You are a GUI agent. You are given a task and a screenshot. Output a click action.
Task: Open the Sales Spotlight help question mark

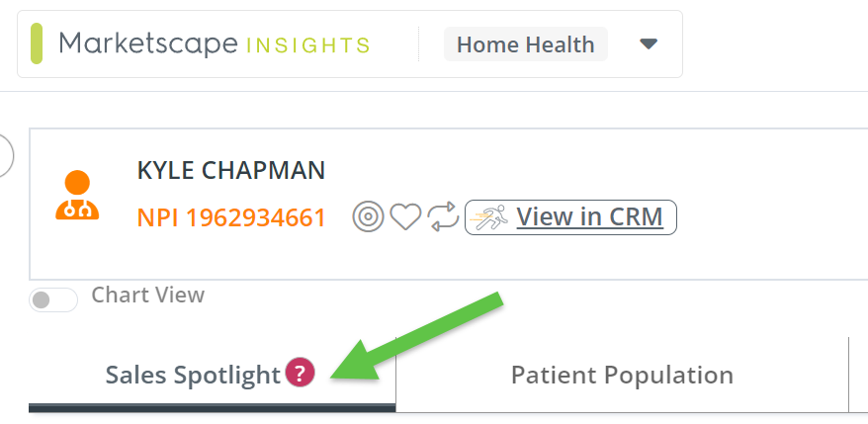(300, 373)
